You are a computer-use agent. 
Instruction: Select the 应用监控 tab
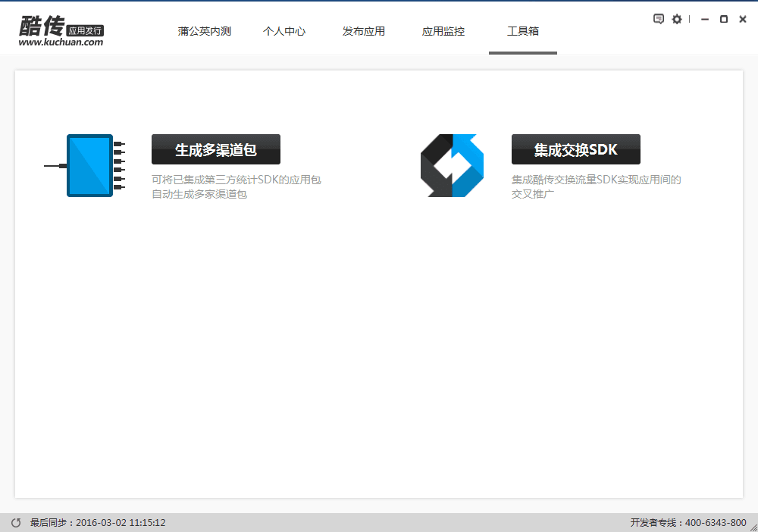443,31
